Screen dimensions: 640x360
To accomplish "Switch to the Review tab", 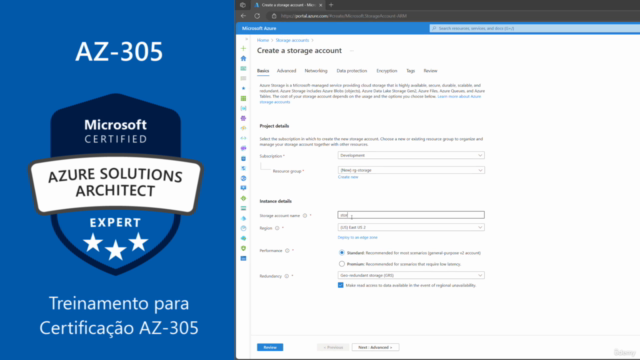I will [430, 71].
